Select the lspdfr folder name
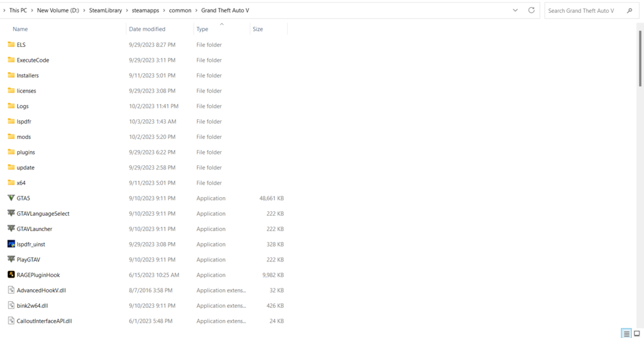Viewport: 644px width, 338px height. coord(24,121)
